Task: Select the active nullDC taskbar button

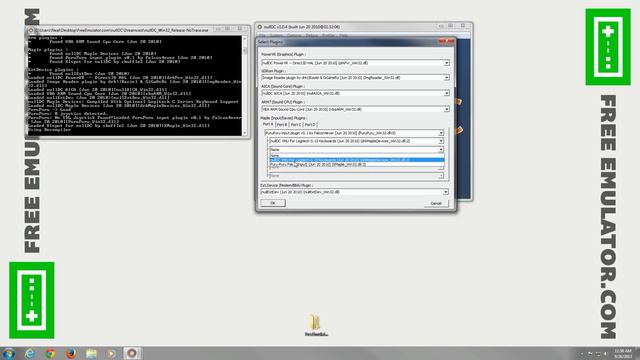Action: [132, 353]
